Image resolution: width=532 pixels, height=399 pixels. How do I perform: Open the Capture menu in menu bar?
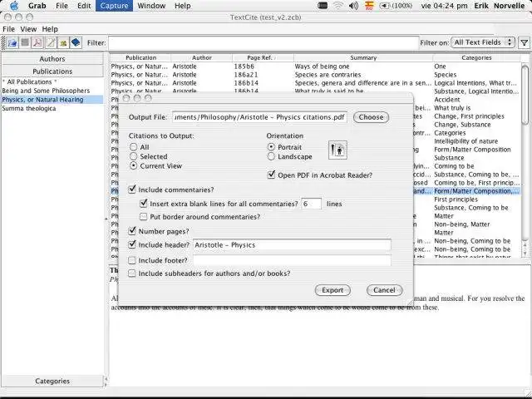114,6
